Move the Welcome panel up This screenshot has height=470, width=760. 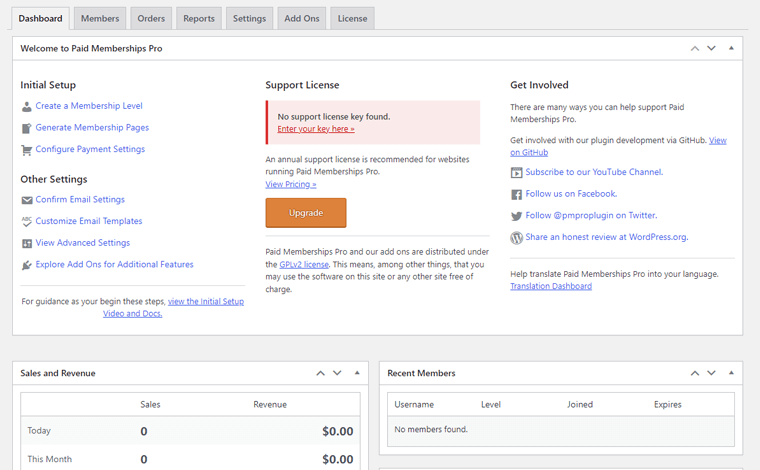point(695,48)
